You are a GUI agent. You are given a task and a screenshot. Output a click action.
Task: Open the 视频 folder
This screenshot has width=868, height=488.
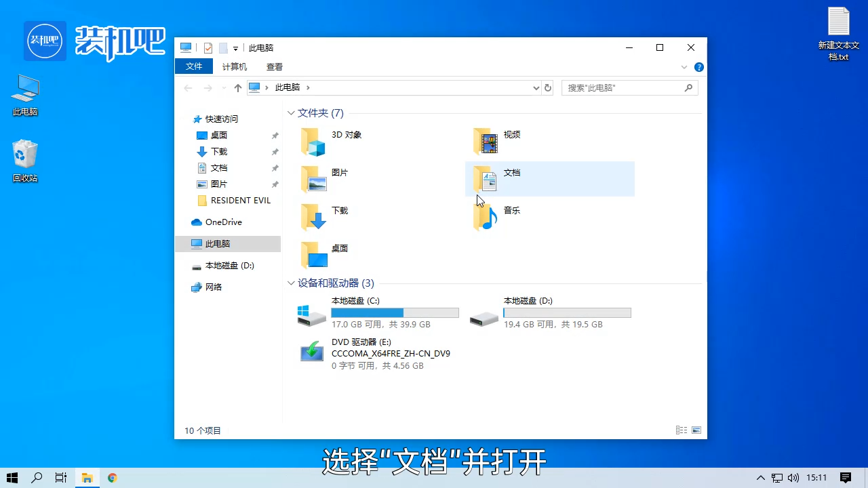[511, 134]
